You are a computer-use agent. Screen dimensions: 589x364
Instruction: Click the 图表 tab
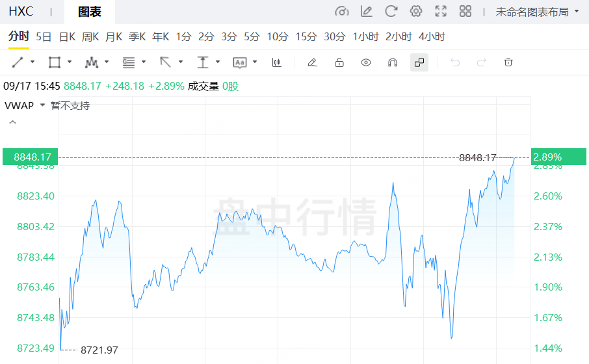click(89, 12)
